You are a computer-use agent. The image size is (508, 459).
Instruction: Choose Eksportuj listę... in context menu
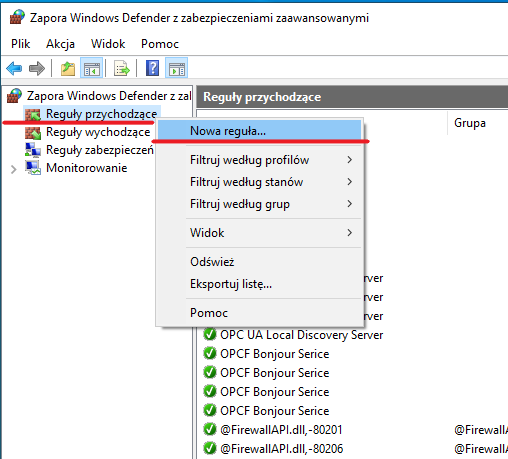click(x=259, y=284)
